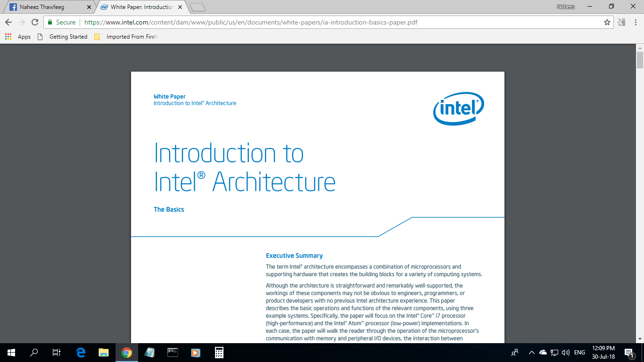644x362 pixels.
Task: Click the 'White Paper' header text
Action: point(170,97)
